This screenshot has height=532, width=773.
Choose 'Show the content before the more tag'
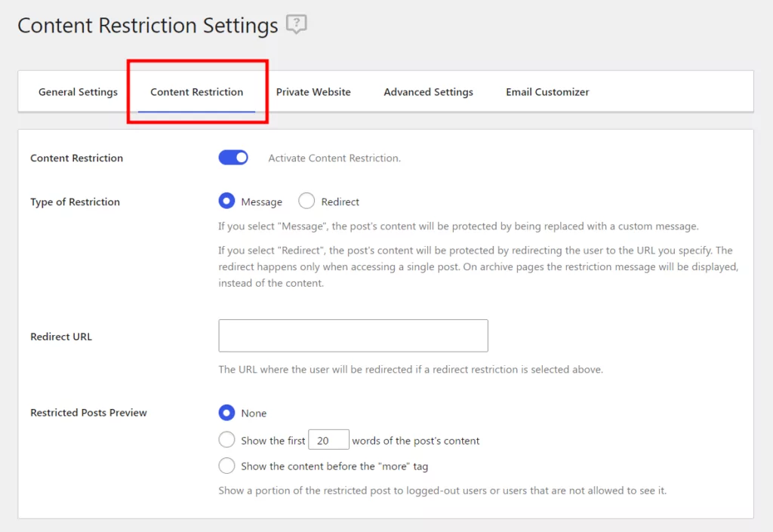click(226, 466)
